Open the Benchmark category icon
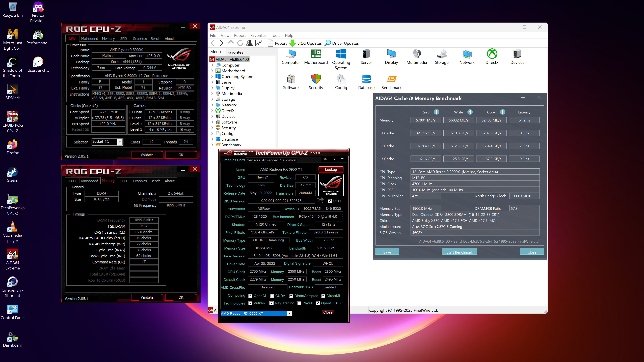Screen dimensions: 644x362 391,82
